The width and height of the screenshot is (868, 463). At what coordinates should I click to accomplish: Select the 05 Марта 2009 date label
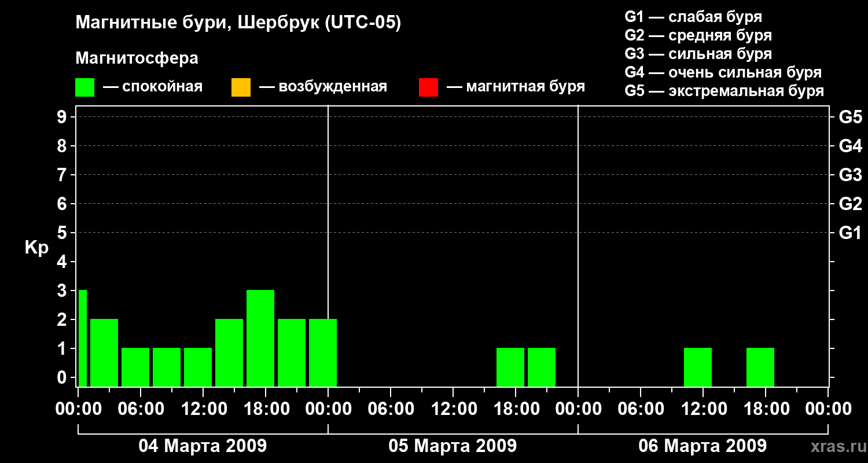[453, 446]
